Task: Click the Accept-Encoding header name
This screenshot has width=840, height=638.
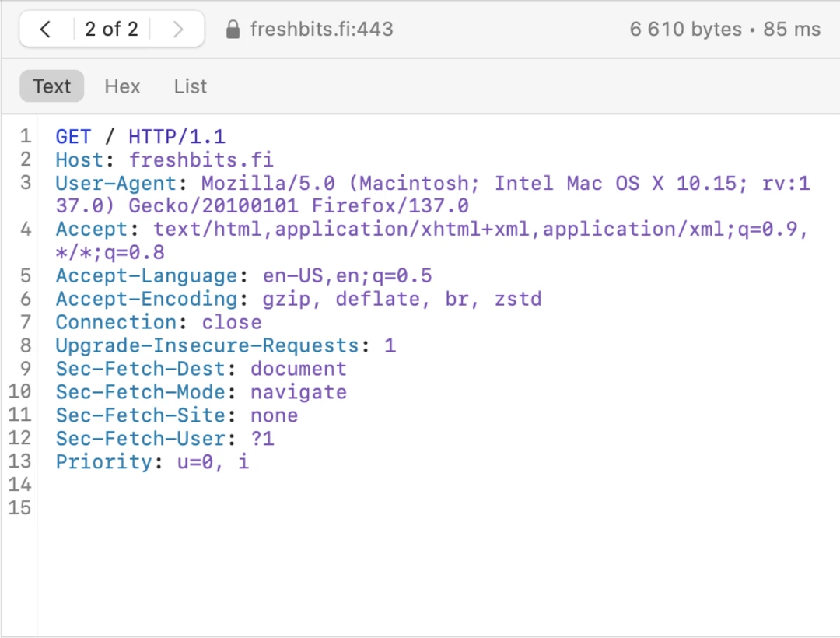Action: point(146,300)
